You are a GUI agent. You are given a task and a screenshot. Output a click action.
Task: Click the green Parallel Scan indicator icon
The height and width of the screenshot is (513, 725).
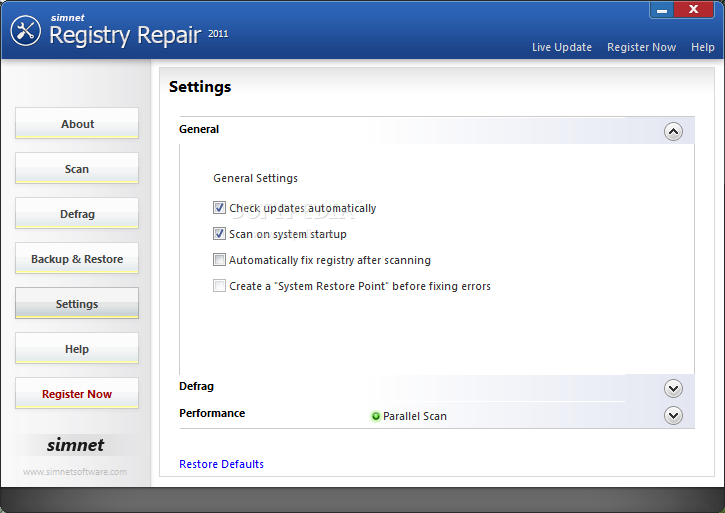pyautogui.click(x=375, y=416)
